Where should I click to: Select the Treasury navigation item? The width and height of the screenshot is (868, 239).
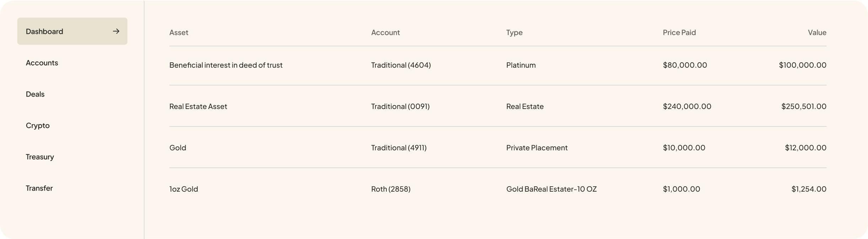coord(39,157)
